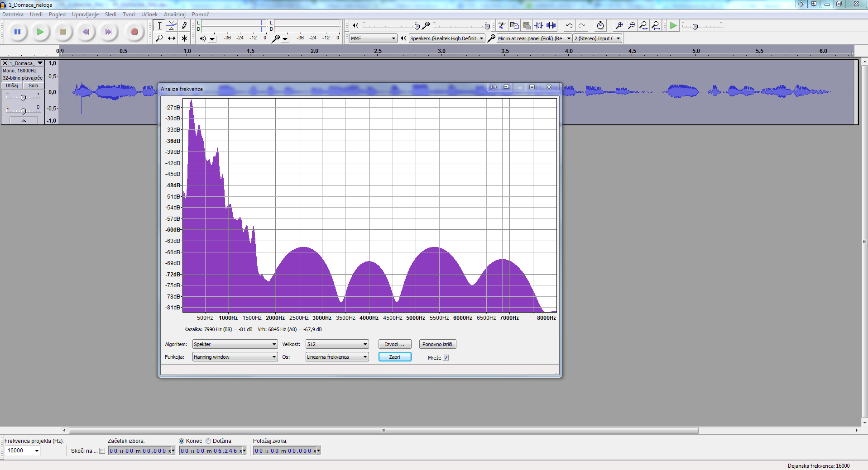
Task: Fit project in window zoom icon
Action: 656,26
